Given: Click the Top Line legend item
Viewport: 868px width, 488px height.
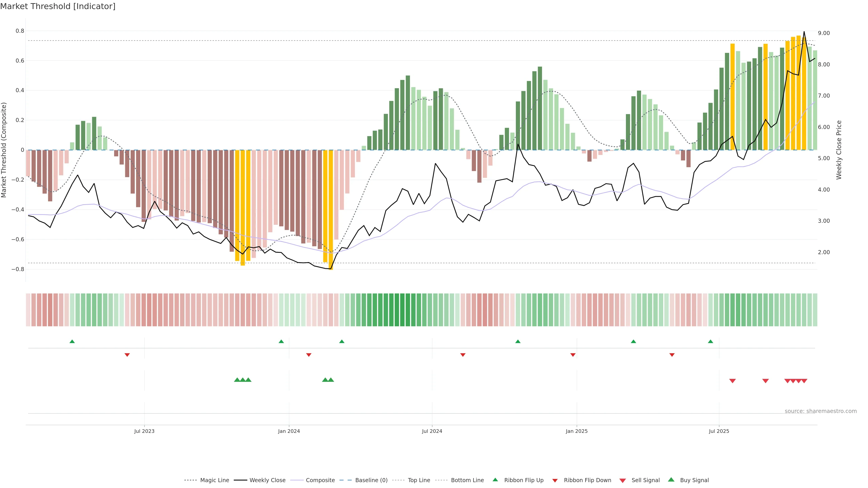Looking at the screenshot, I should (x=419, y=480).
